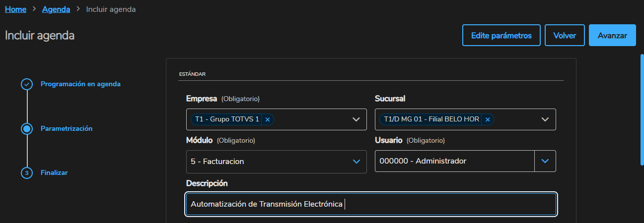Select the Parametrización step label

tap(67, 128)
